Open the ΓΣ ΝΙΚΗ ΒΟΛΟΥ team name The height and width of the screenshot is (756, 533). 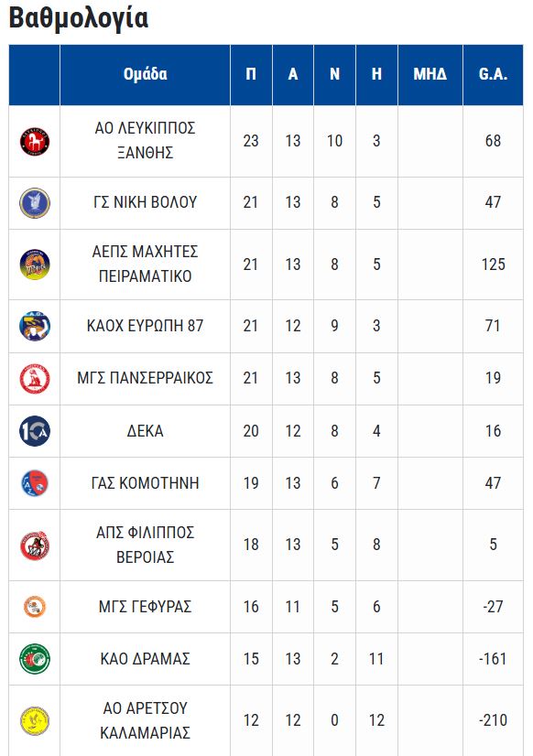[146, 202]
